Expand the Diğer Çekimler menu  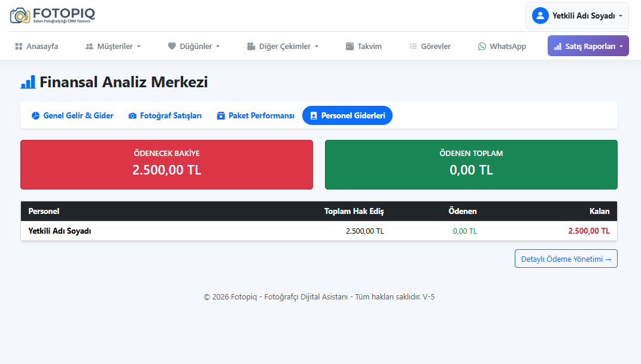pos(282,46)
